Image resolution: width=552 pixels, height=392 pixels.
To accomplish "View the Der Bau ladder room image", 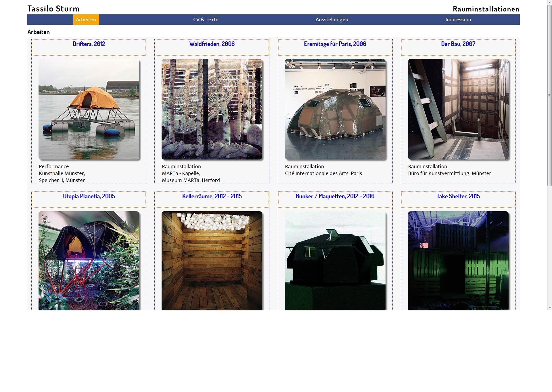I will 458,109.
